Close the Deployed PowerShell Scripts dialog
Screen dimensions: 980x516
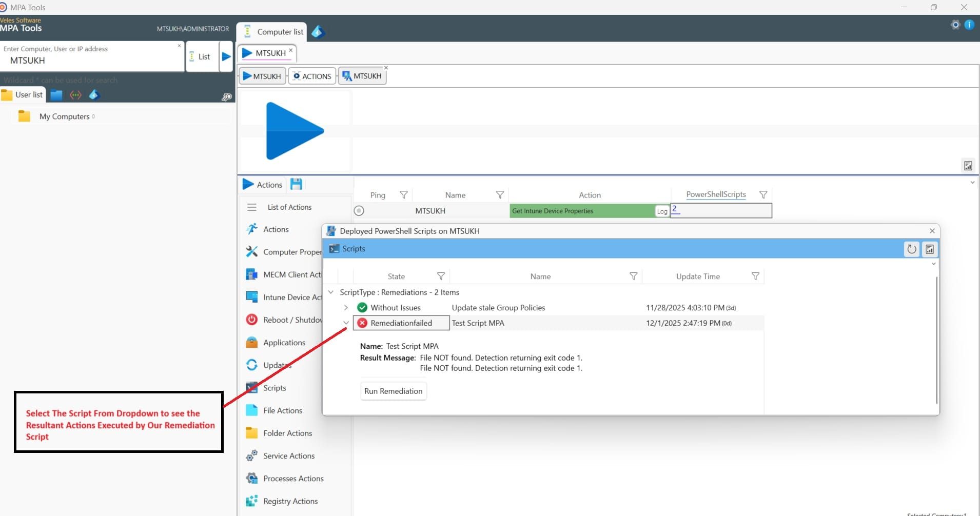click(x=932, y=231)
